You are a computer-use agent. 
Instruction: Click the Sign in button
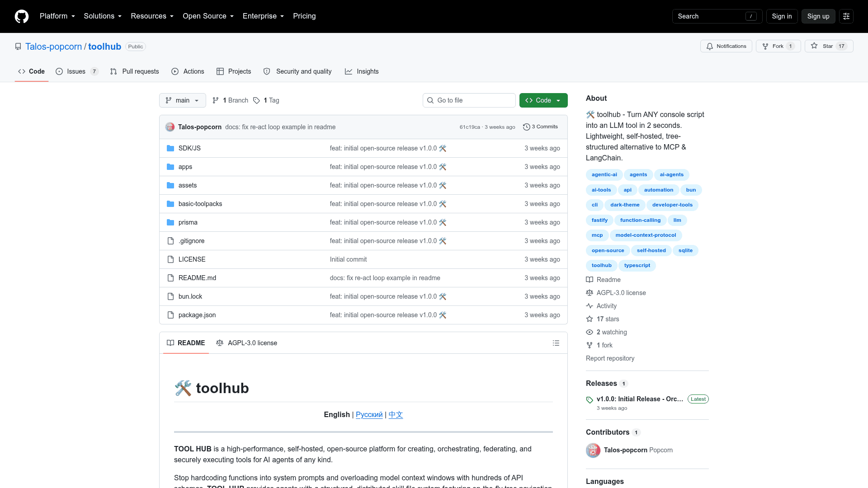click(782, 16)
